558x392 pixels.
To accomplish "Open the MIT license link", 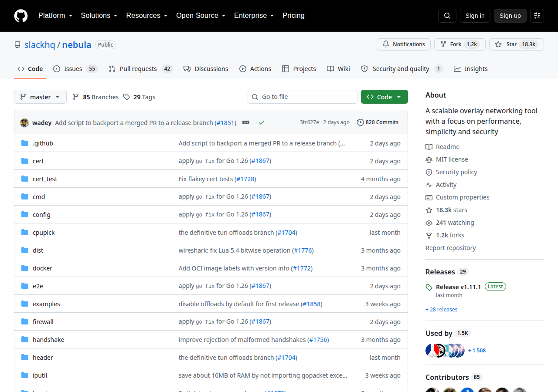I will pyautogui.click(x=452, y=159).
